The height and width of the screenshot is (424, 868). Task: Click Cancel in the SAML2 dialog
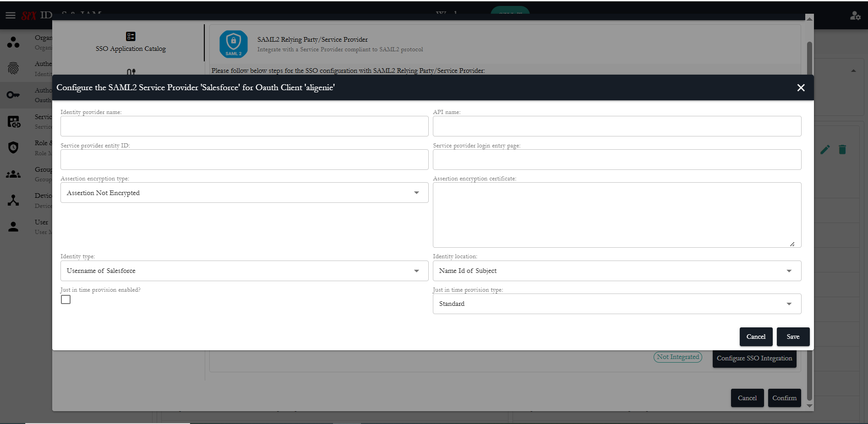[x=756, y=337]
